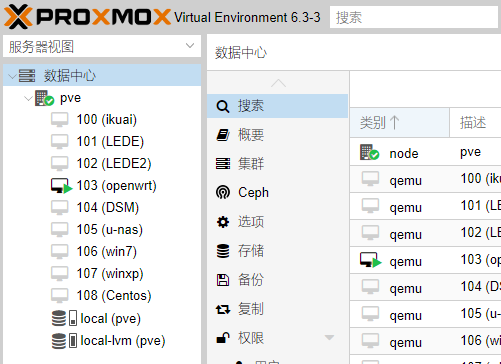Viewport: 501px width, 364px height.
Task: Click monitor icon of 107 (winxp)
Action: coord(59,273)
